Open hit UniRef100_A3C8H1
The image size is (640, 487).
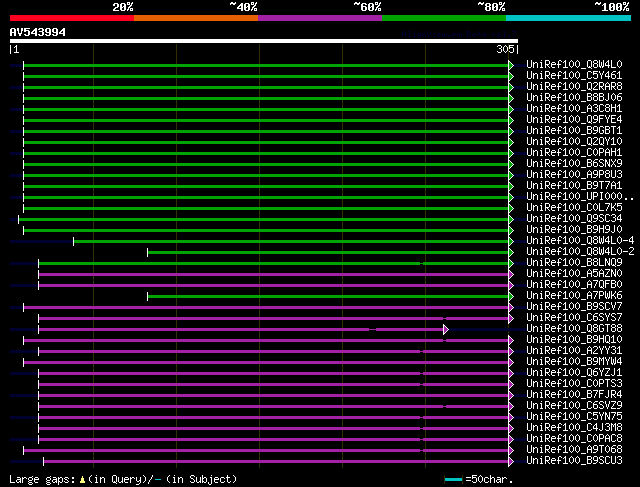pos(574,109)
